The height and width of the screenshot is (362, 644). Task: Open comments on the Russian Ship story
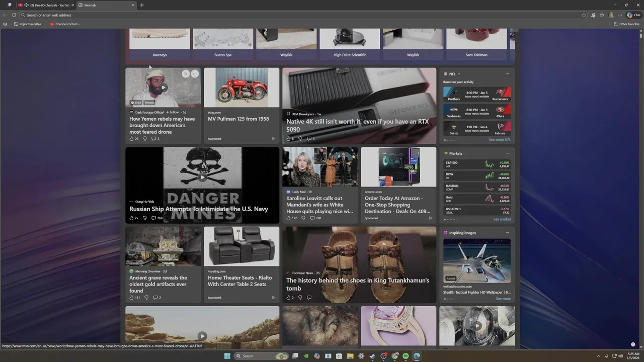click(x=157, y=218)
